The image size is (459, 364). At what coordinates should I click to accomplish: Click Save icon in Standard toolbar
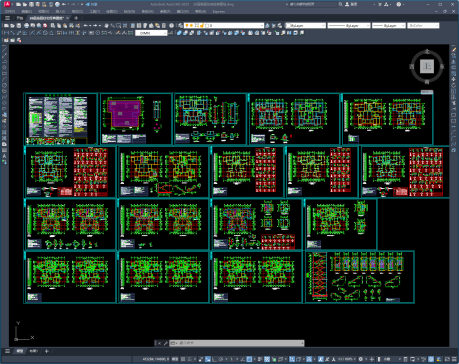[19, 25]
